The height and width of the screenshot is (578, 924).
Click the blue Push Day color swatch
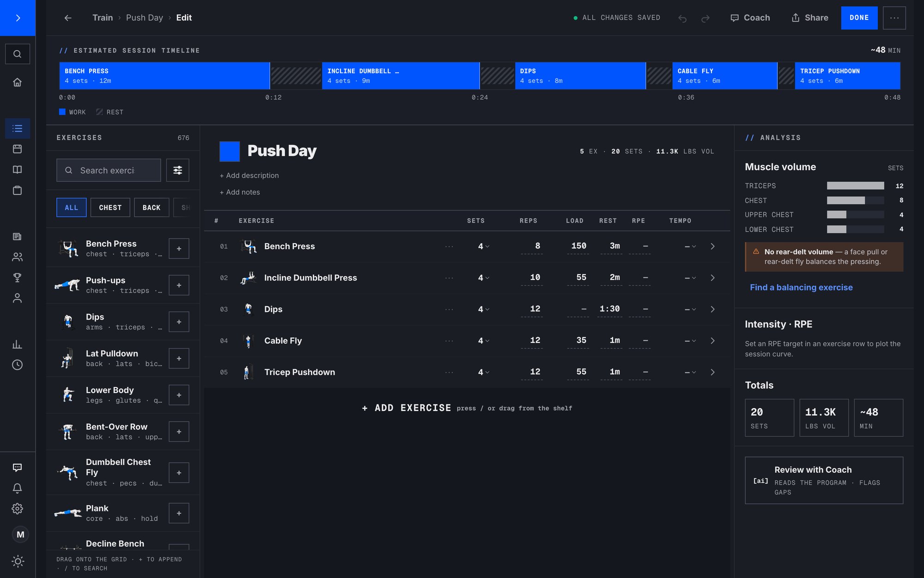click(x=230, y=151)
